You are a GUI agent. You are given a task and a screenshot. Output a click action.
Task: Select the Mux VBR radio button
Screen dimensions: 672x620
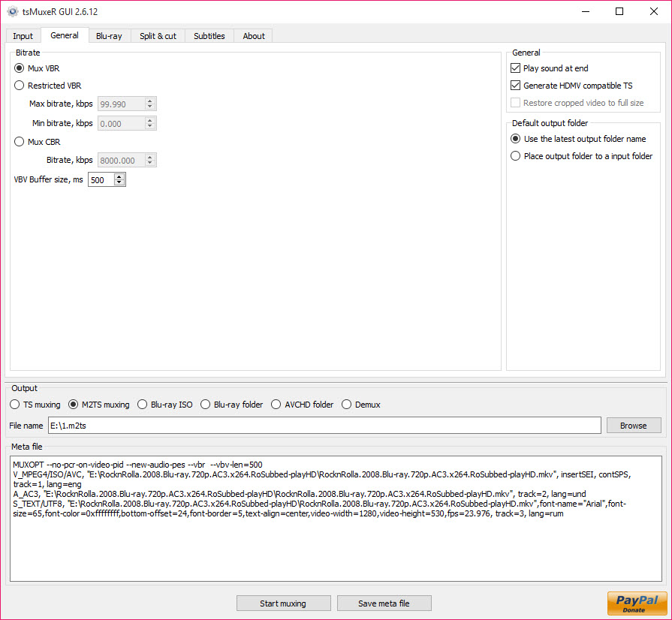[37, 68]
